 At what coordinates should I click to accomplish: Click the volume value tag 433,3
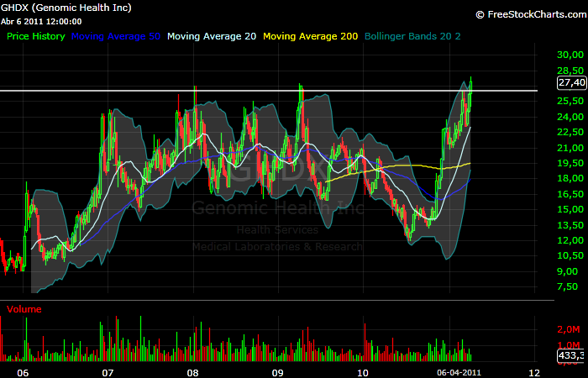click(572, 355)
